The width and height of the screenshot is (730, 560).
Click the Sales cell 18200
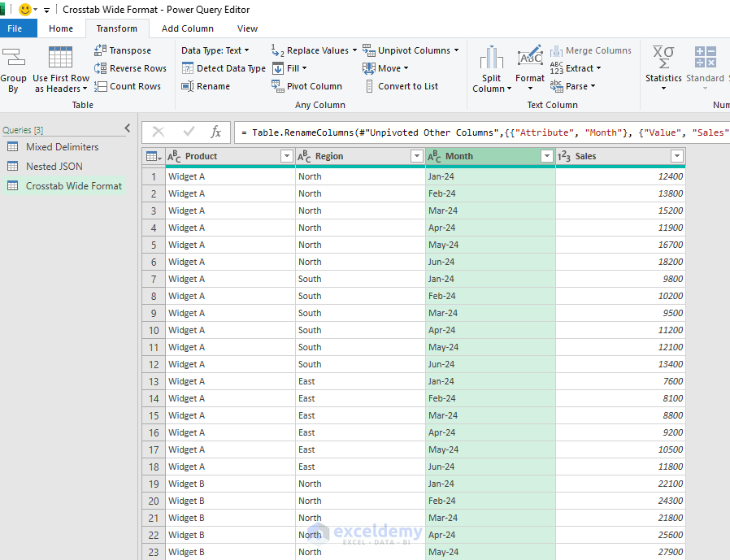pyautogui.click(x=620, y=262)
